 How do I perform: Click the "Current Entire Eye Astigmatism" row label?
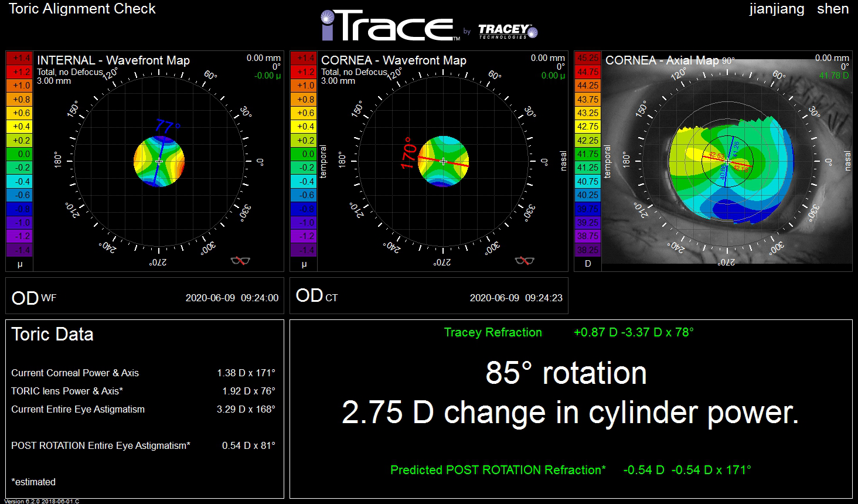coord(78,409)
